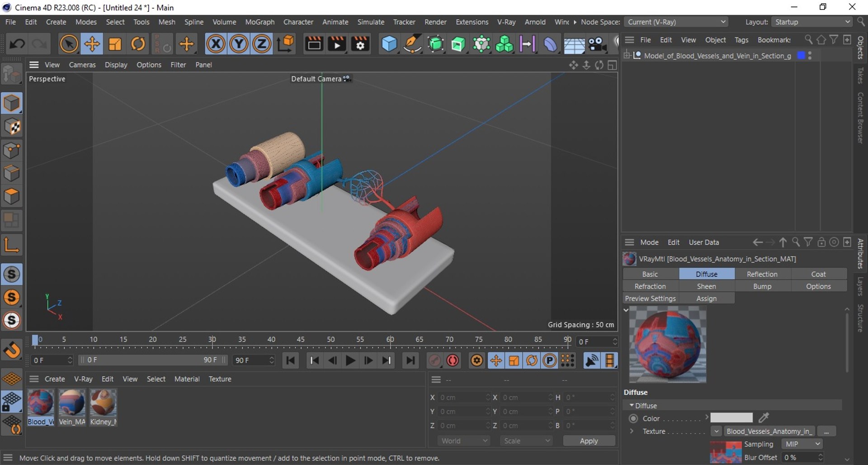Viewport: 868px width, 465px height.
Task: Render to Picture Viewer
Action: click(x=337, y=44)
